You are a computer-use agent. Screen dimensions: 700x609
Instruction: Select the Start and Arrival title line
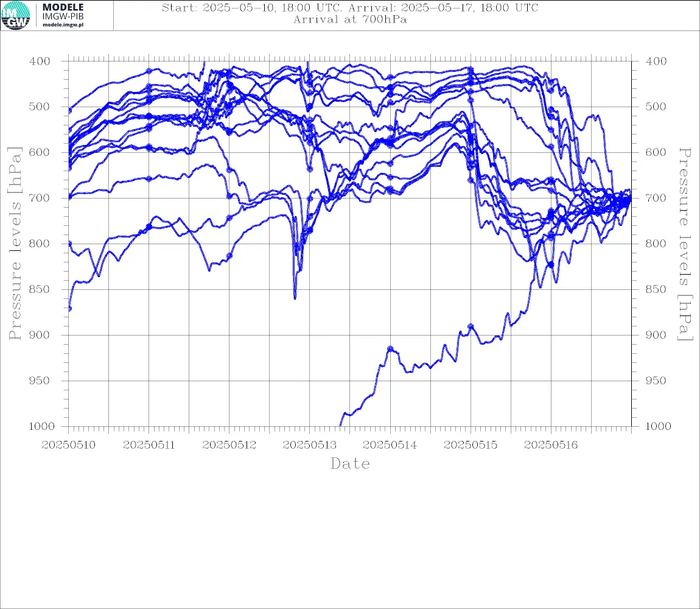(349, 7)
